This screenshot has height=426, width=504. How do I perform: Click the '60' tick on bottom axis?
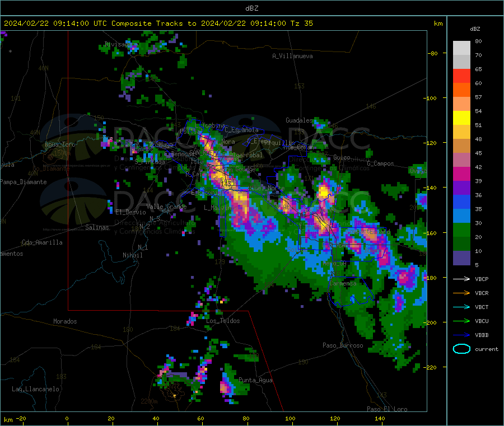(x=201, y=418)
